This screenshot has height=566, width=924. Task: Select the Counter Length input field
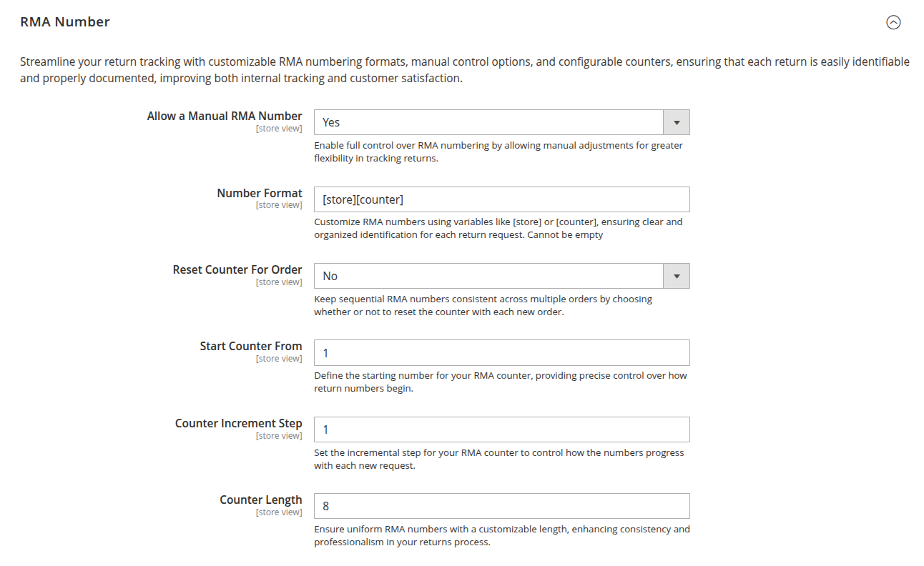pos(501,506)
